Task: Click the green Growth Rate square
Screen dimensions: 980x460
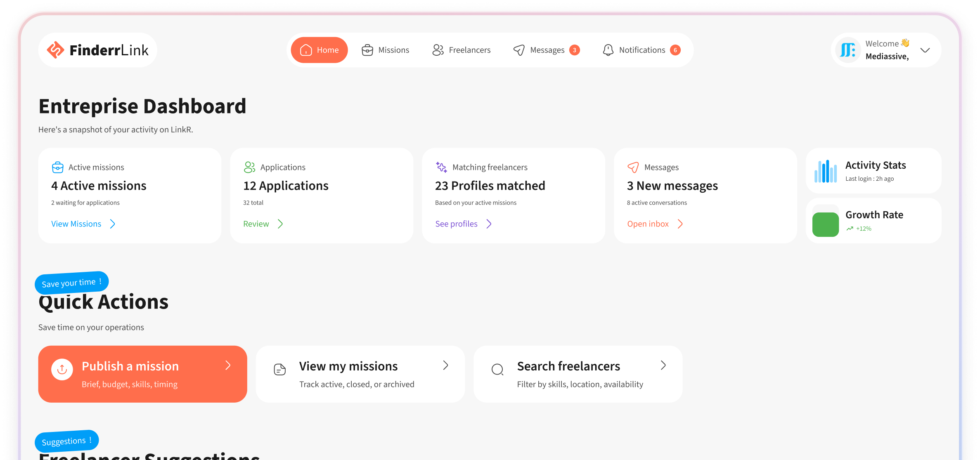Action: point(826,224)
